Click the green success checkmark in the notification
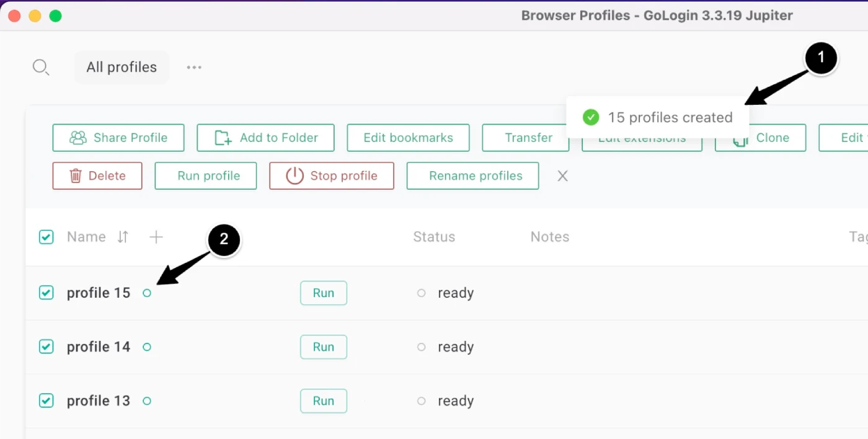Viewport: 868px width, 439px height. [x=590, y=117]
